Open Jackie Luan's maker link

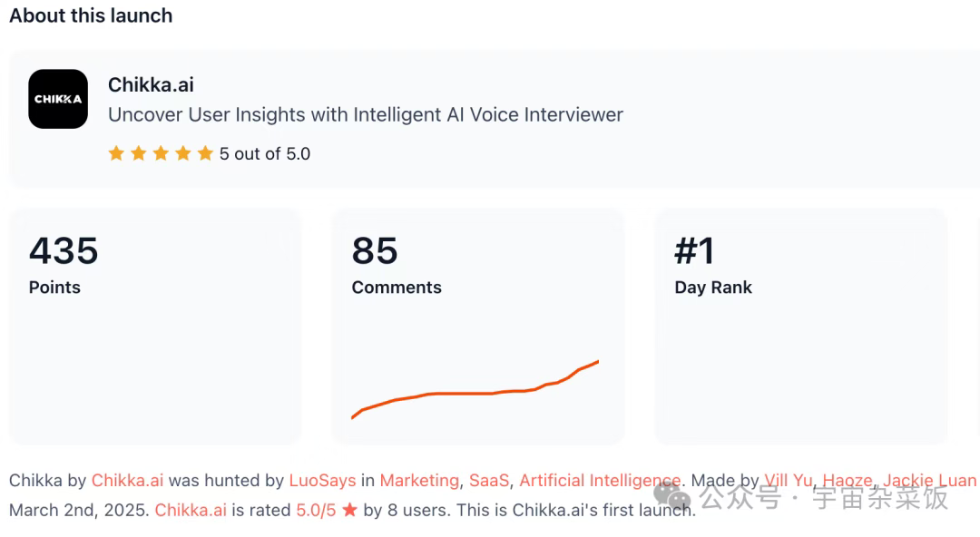tap(929, 481)
